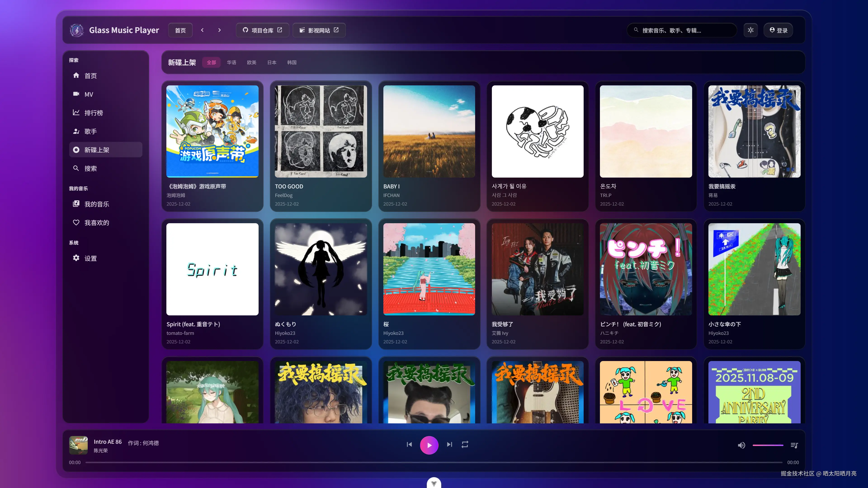Click the play button in player bar

(429, 445)
